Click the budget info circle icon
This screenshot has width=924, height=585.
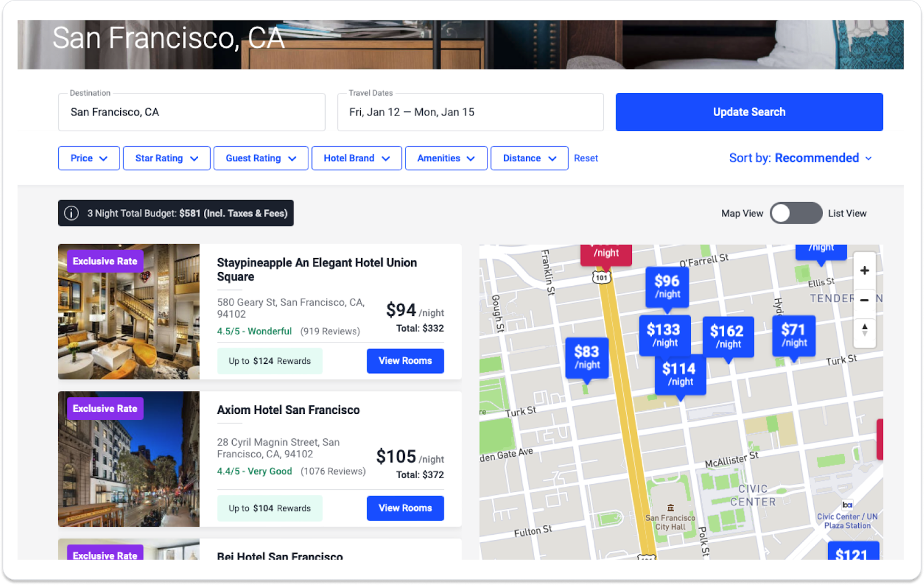click(71, 213)
